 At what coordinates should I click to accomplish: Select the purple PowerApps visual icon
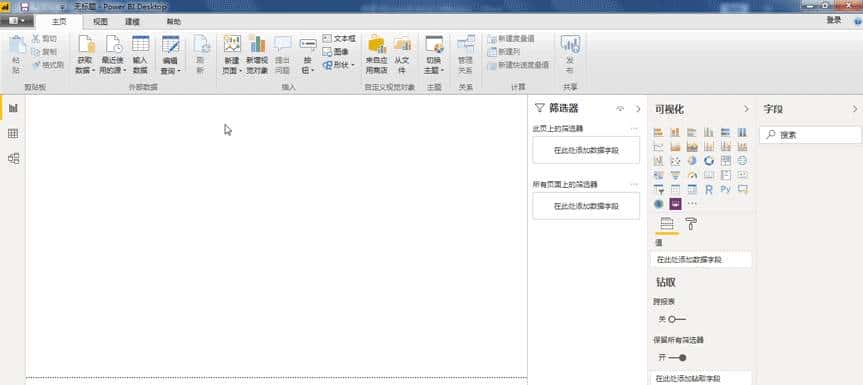tap(675, 204)
